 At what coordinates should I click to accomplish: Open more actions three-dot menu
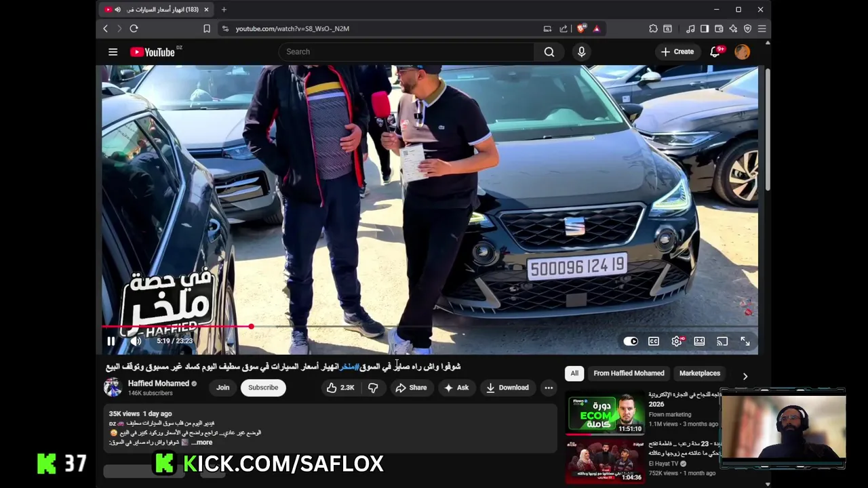coord(549,388)
